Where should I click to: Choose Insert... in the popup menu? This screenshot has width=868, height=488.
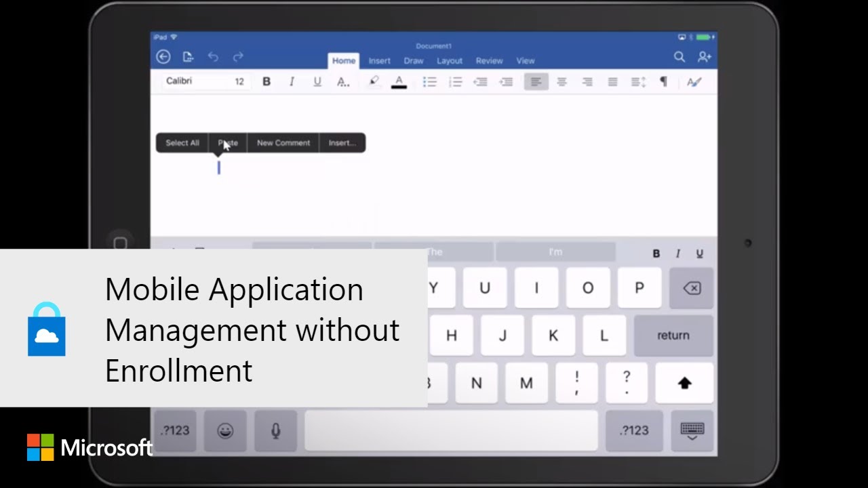[342, 143]
